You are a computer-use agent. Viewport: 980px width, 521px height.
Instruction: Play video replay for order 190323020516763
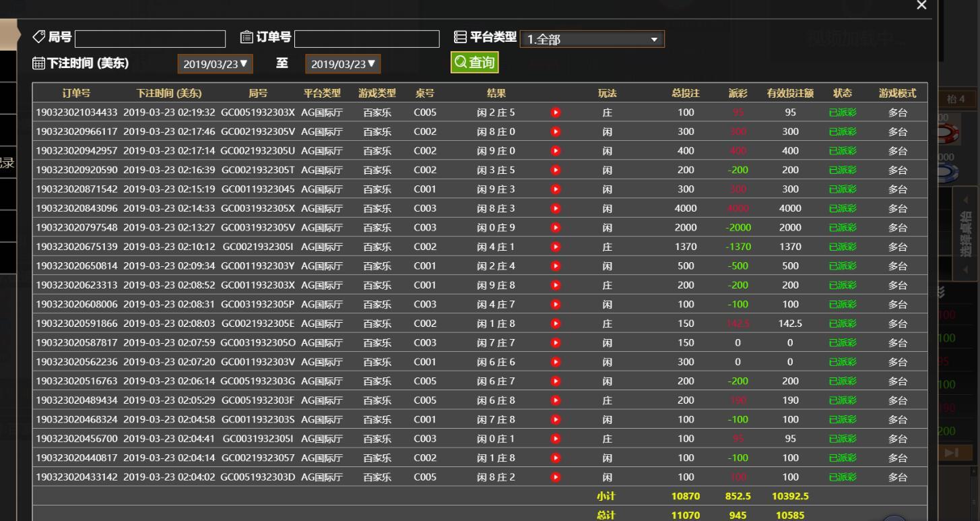tap(555, 381)
